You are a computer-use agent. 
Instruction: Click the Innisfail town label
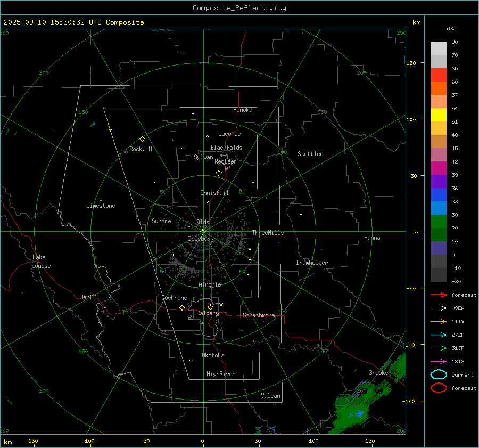[214, 193]
